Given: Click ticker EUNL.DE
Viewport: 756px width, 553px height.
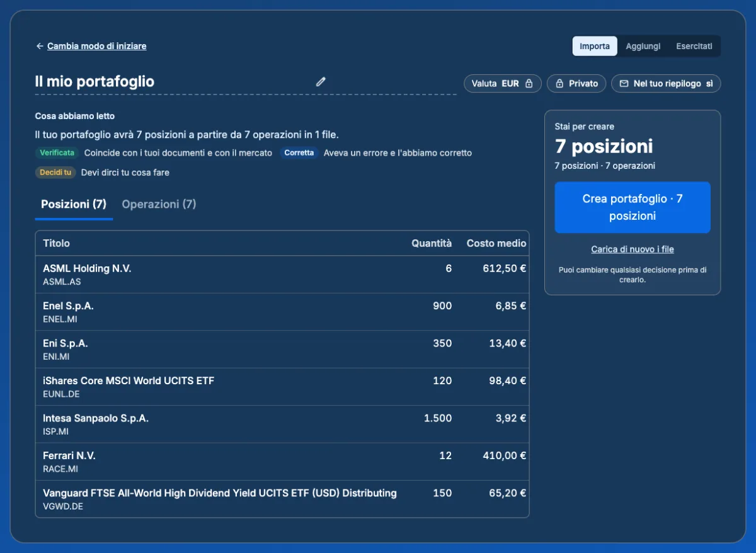Looking at the screenshot, I should (61, 394).
